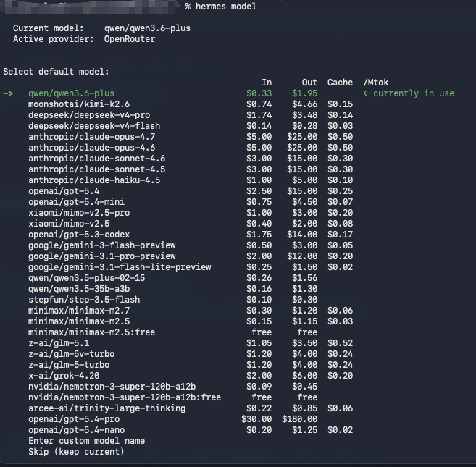
Task: Select google/gemini-3.1-pro-preview model
Action: [102, 256]
